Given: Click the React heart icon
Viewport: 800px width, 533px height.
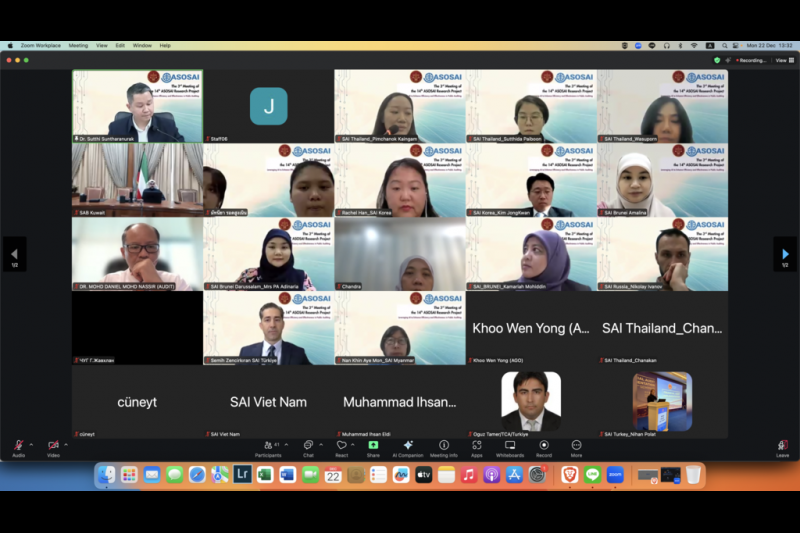Looking at the screenshot, I should [341, 447].
